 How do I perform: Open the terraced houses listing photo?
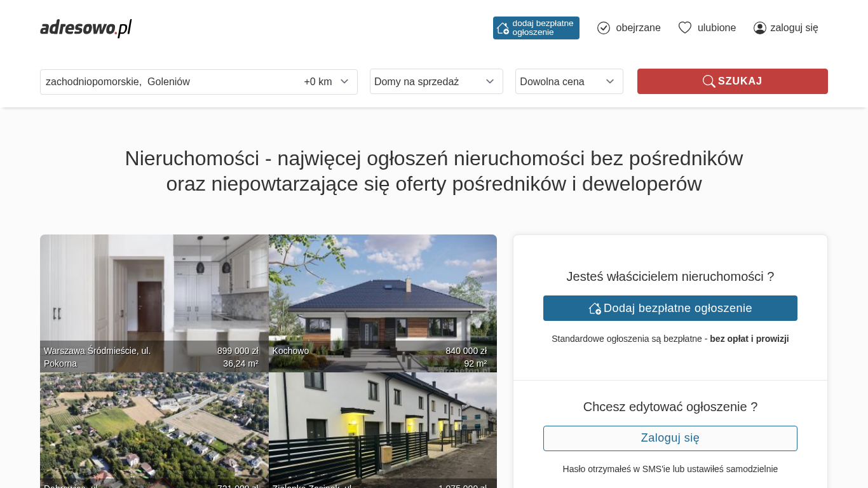(x=383, y=426)
